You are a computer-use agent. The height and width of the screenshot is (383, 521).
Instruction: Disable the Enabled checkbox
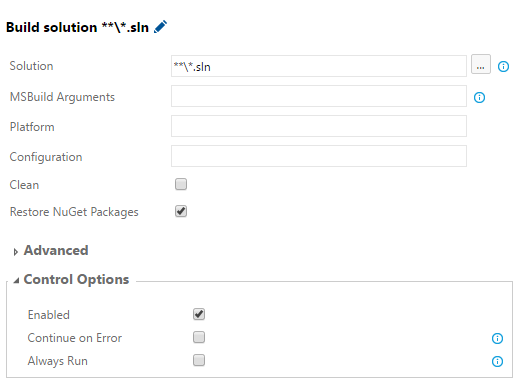(x=199, y=314)
